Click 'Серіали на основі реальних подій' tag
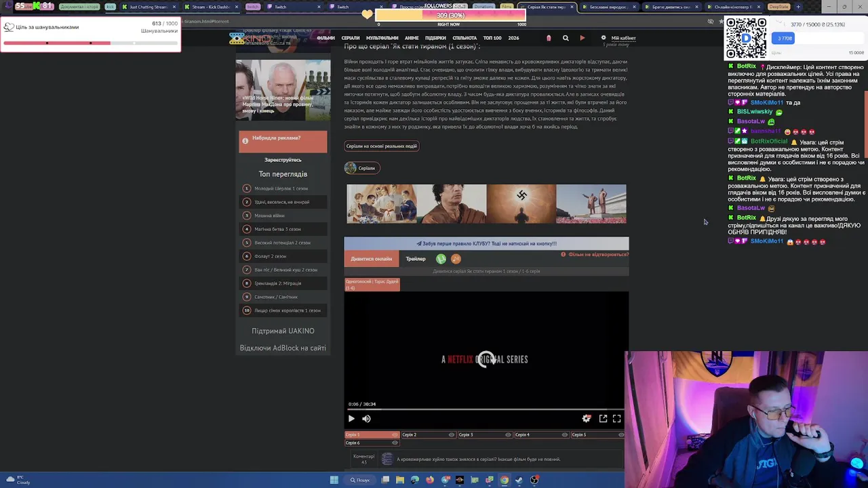The height and width of the screenshot is (488, 868). pos(382,146)
